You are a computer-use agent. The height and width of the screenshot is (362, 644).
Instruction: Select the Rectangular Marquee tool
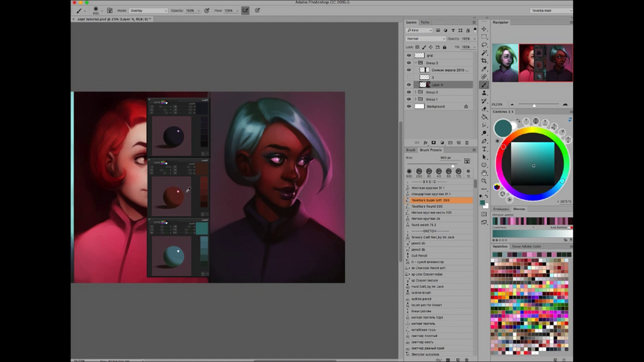click(484, 37)
